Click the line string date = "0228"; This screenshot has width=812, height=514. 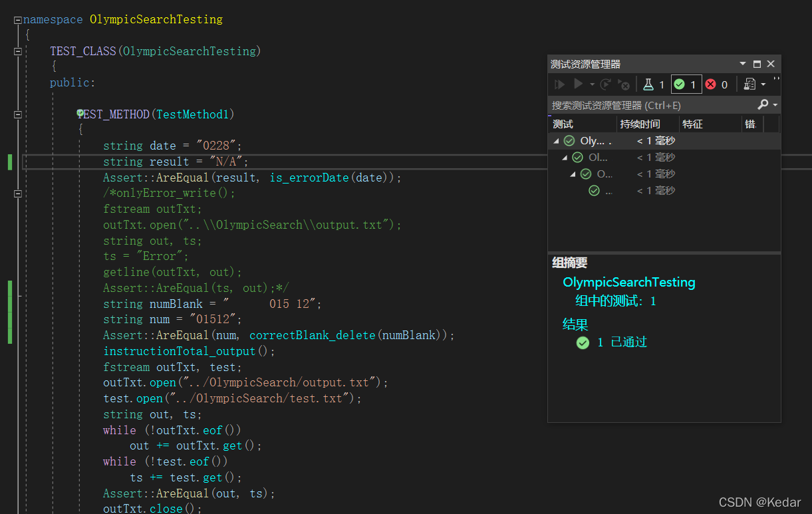pyautogui.click(x=173, y=146)
